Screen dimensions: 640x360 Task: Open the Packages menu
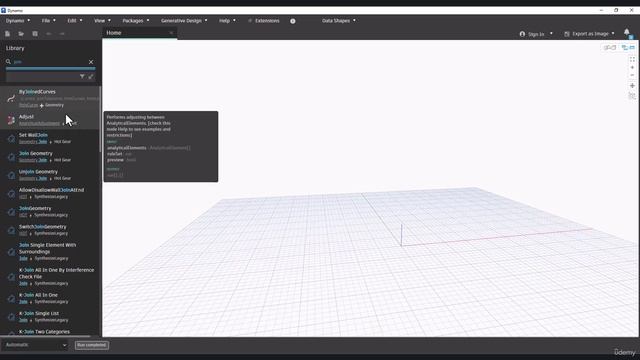click(136, 20)
